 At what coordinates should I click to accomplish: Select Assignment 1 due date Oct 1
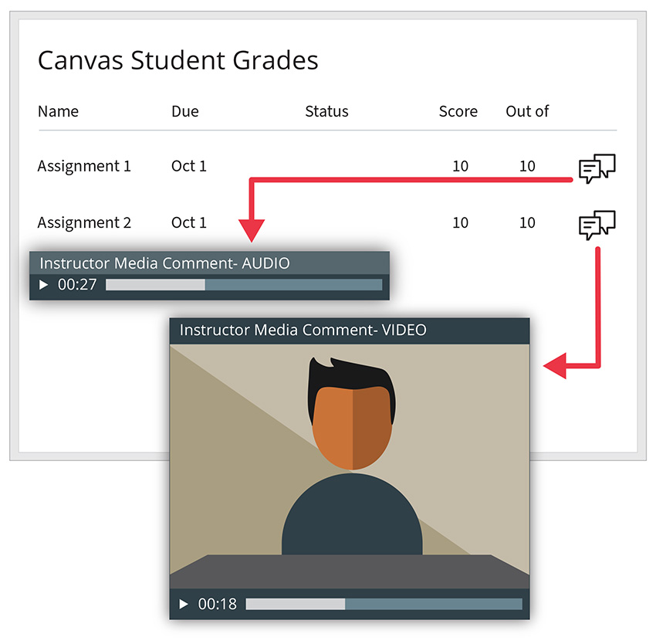point(189,166)
